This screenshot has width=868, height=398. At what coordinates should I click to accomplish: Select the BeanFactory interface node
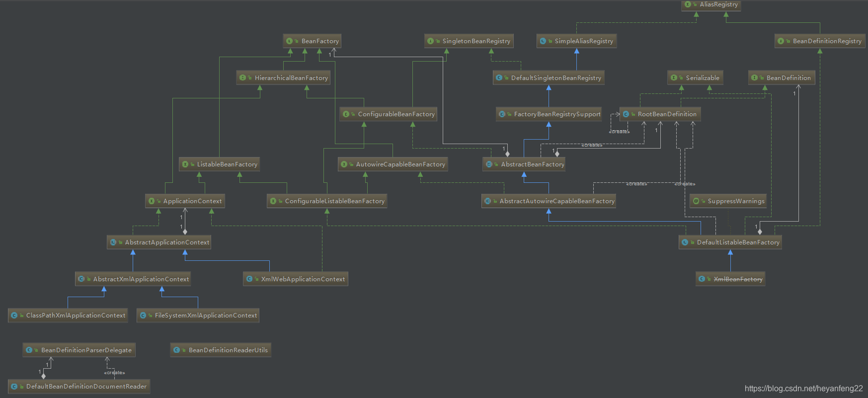click(x=312, y=41)
